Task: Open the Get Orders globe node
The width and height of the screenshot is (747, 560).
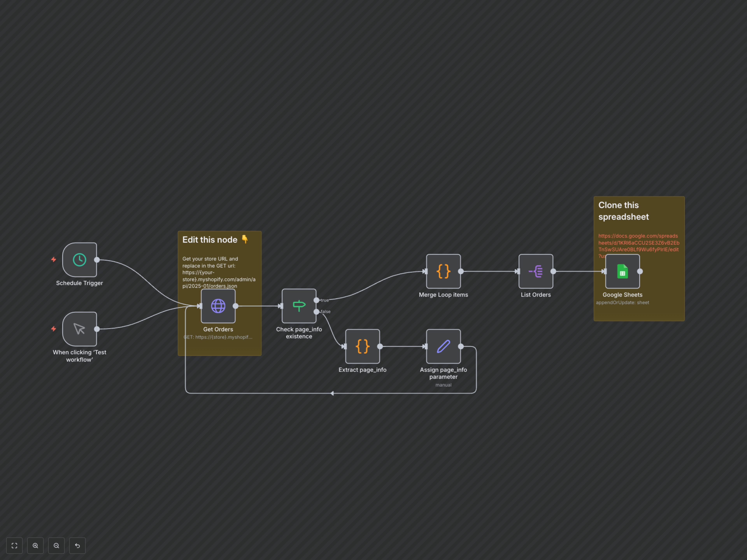Action: pos(218,306)
